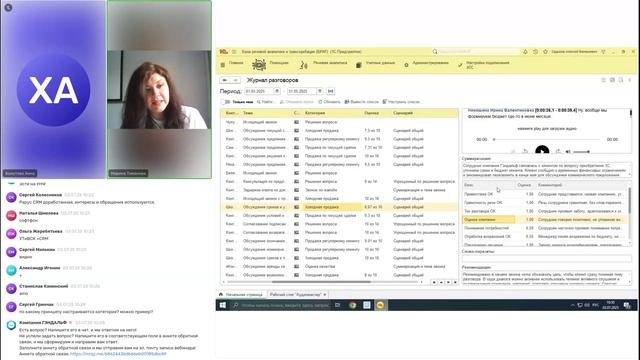Open the 1C main menu hamburger in title bar

pos(234,52)
